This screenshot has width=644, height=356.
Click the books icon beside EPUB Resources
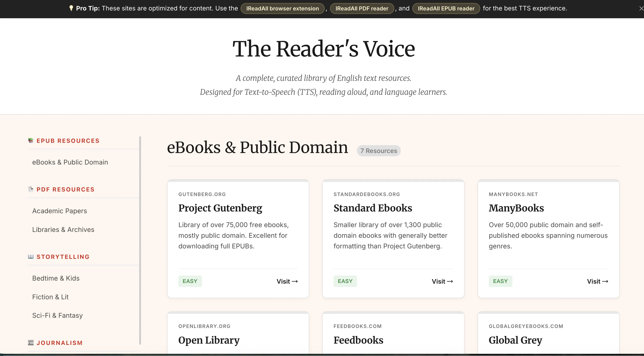point(31,141)
